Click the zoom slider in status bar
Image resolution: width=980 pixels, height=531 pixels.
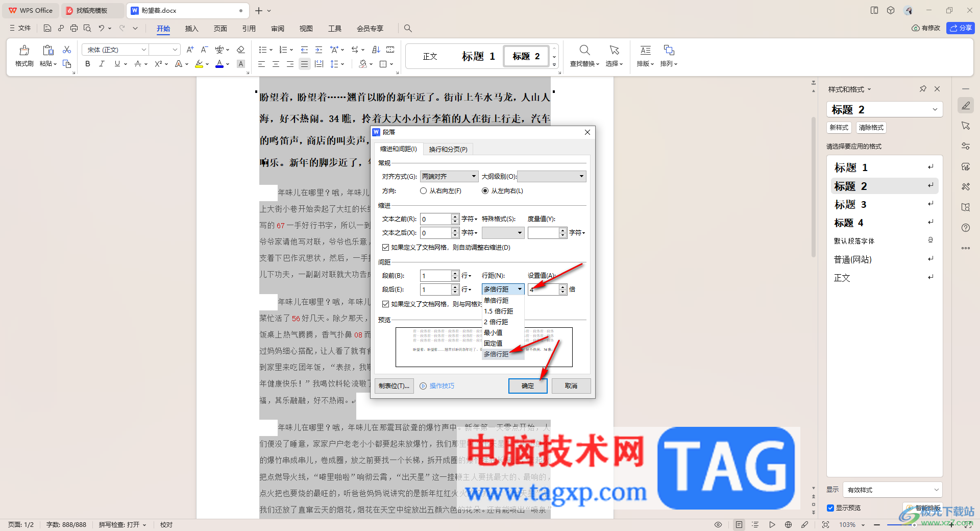pos(914,524)
